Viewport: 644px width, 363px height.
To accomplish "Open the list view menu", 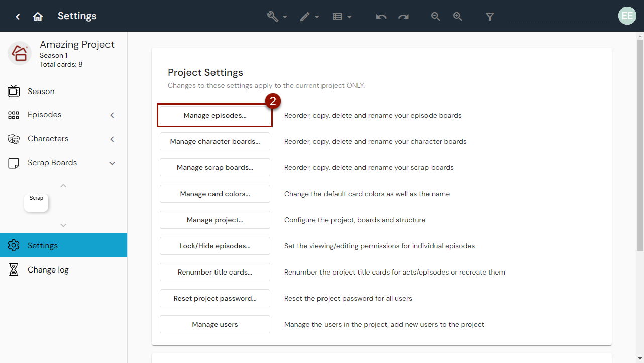I will [x=342, y=17].
